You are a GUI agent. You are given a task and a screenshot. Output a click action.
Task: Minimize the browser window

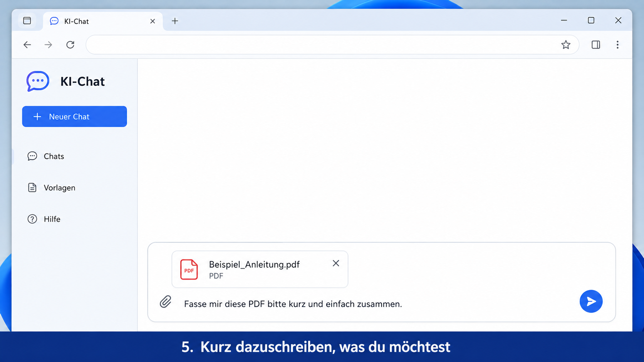(564, 20)
